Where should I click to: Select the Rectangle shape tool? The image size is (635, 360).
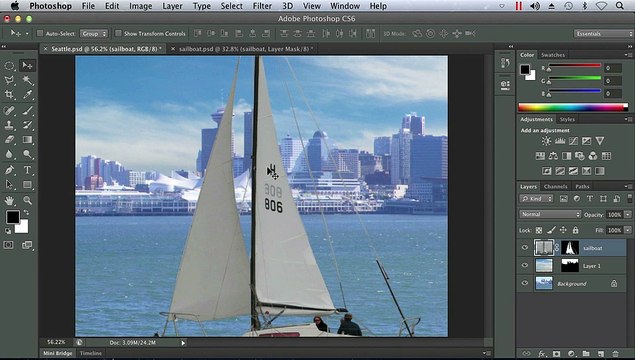(x=27, y=185)
